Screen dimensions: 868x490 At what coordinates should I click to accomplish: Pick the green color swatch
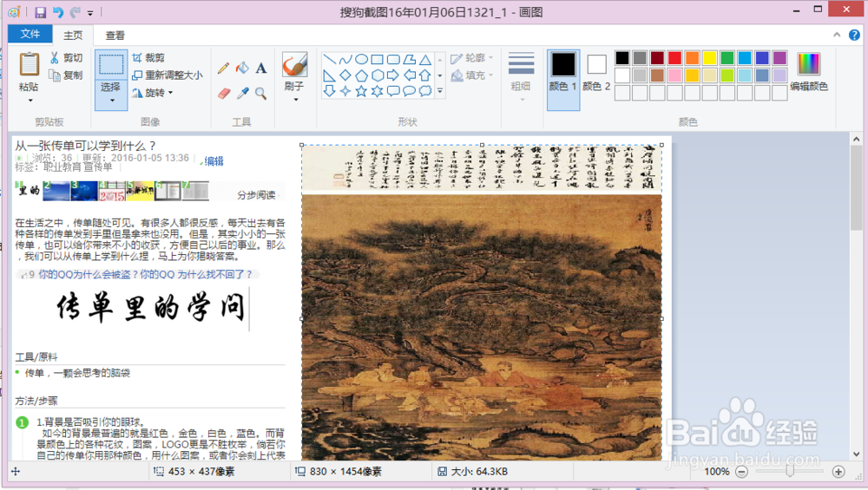[727, 57]
